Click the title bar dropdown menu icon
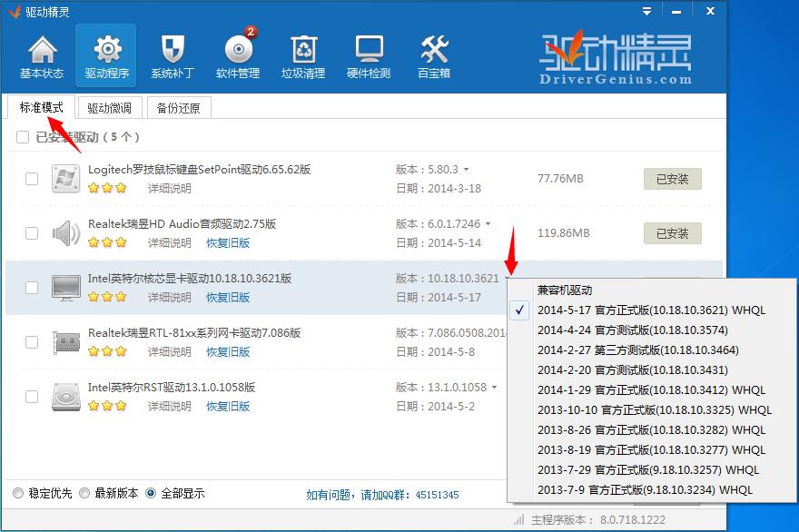 click(647, 11)
